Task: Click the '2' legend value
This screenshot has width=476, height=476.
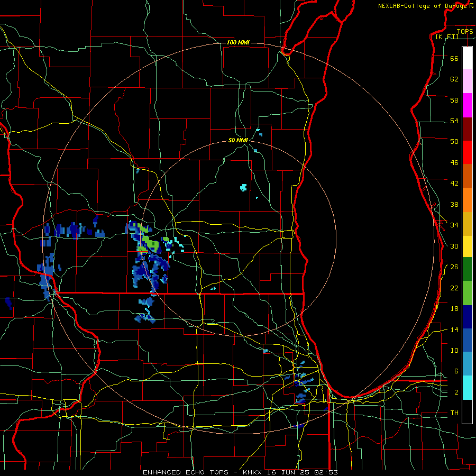Action: click(456, 392)
